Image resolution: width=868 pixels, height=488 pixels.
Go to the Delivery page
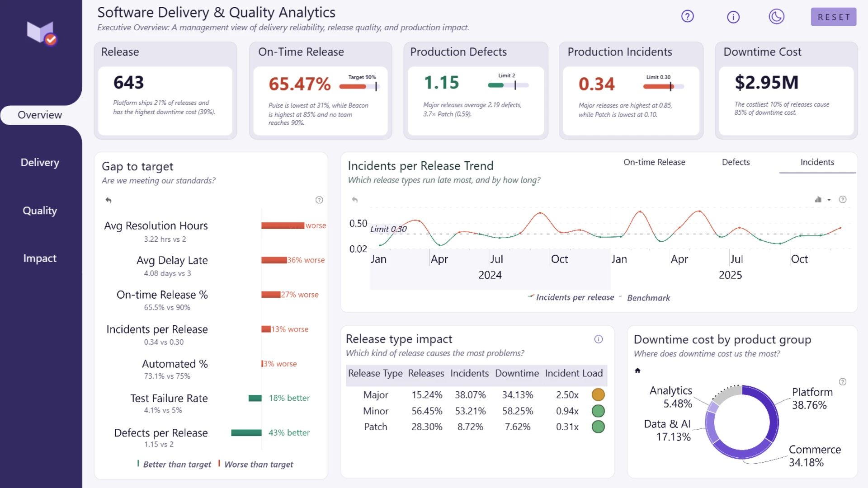(x=40, y=163)
